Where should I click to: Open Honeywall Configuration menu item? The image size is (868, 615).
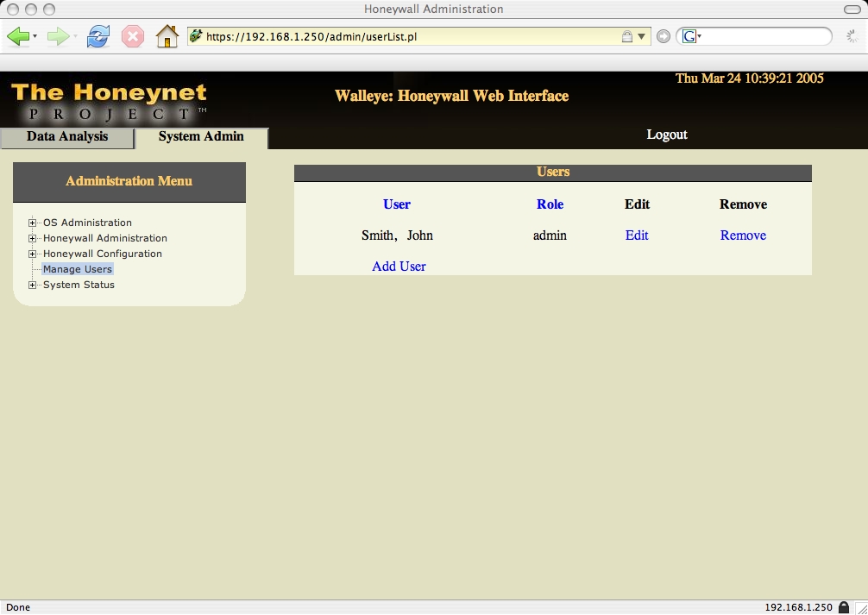[x=103, y=254]
